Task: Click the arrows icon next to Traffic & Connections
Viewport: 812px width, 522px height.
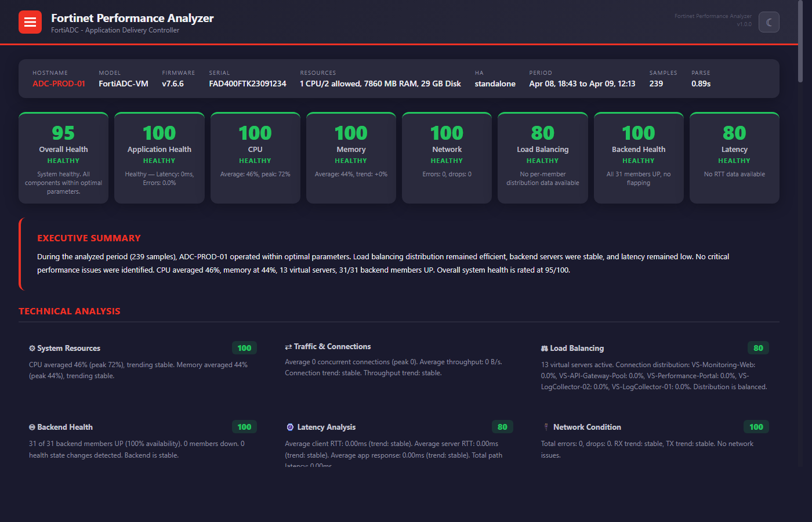Action: [x=287, y=346]
